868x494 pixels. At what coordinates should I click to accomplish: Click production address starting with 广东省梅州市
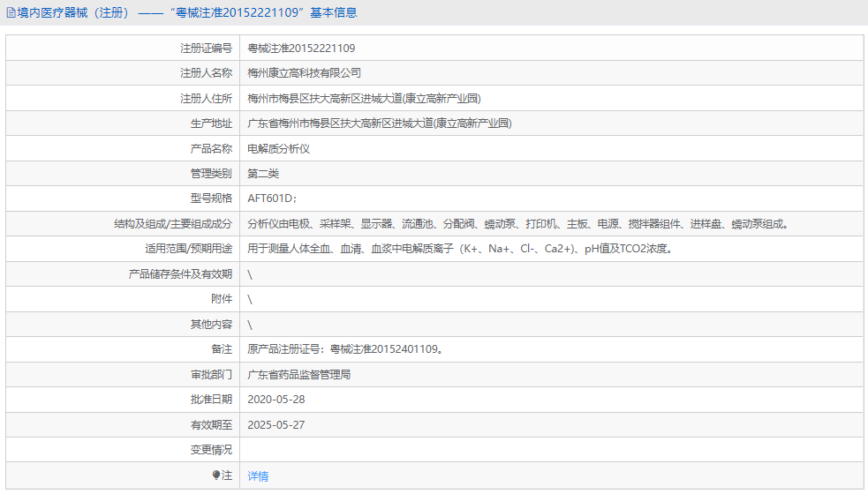[379, 123]
